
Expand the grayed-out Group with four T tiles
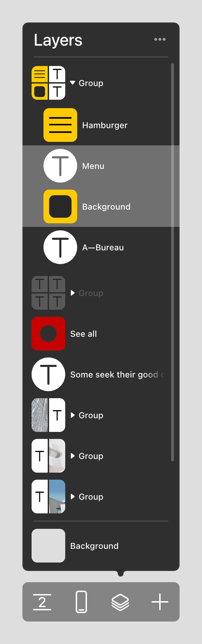[73, 293]
